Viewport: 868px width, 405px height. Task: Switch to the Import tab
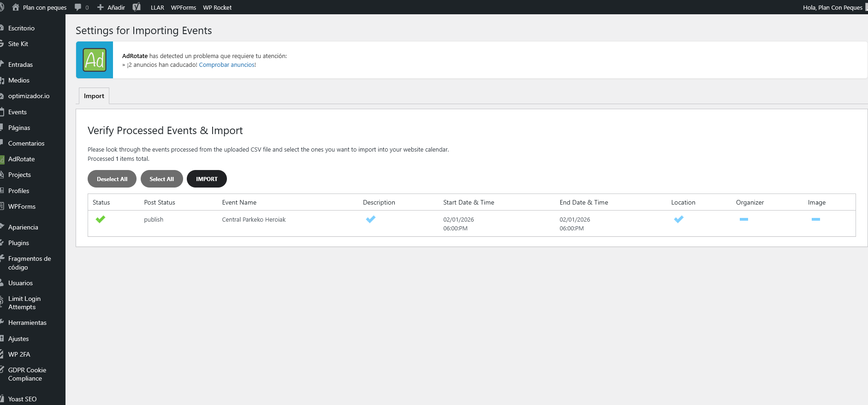94,96
